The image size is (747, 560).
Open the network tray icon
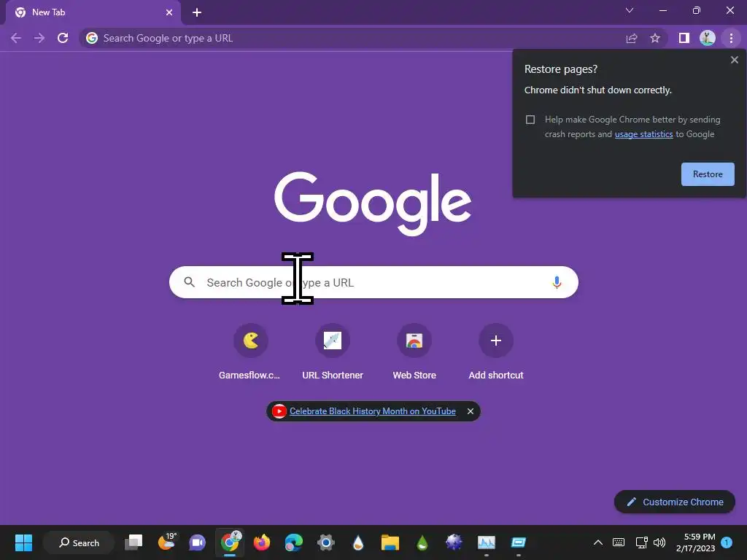point(641,542)
